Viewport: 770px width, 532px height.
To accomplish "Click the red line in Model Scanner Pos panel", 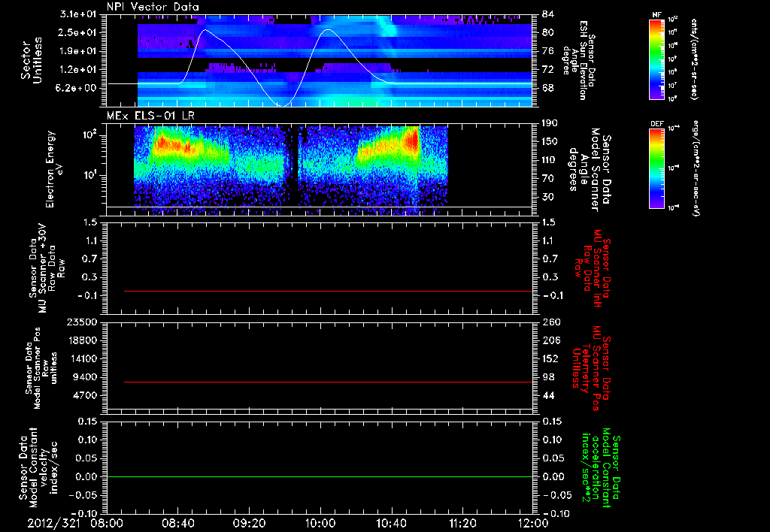I will click(x=328, y=382).
